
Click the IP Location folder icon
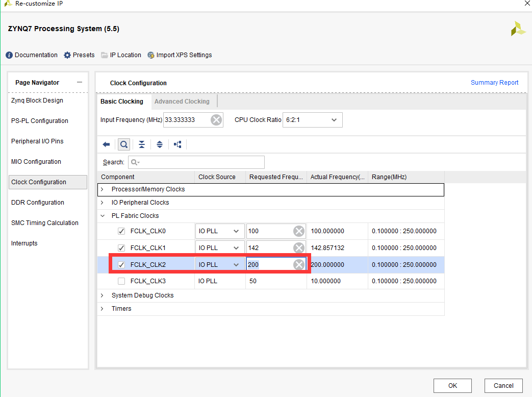coord(105,55)
